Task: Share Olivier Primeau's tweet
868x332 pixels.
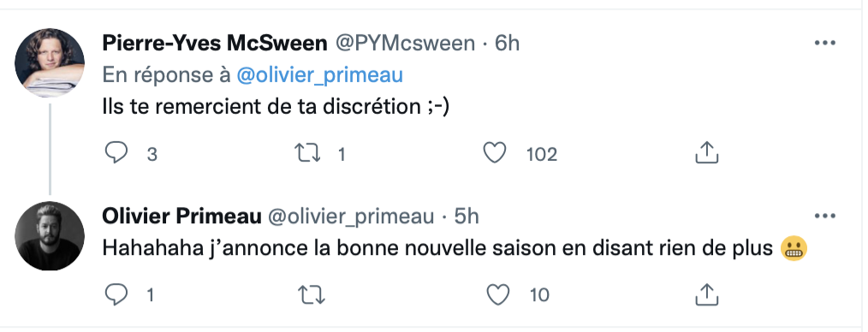Action: 706,294
